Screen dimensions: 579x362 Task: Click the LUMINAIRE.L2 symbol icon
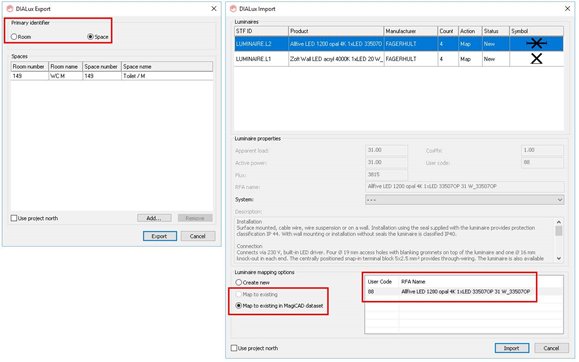[x=536, y=44]
